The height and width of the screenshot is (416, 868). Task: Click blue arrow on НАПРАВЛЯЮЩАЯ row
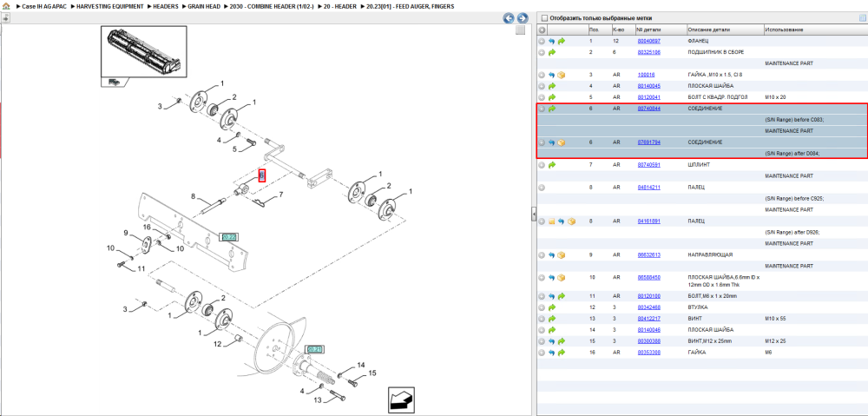point(552,254)
